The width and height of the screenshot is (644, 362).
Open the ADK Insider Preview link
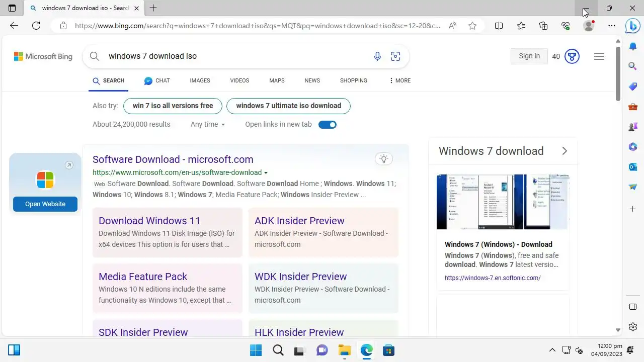coord(299,221)
